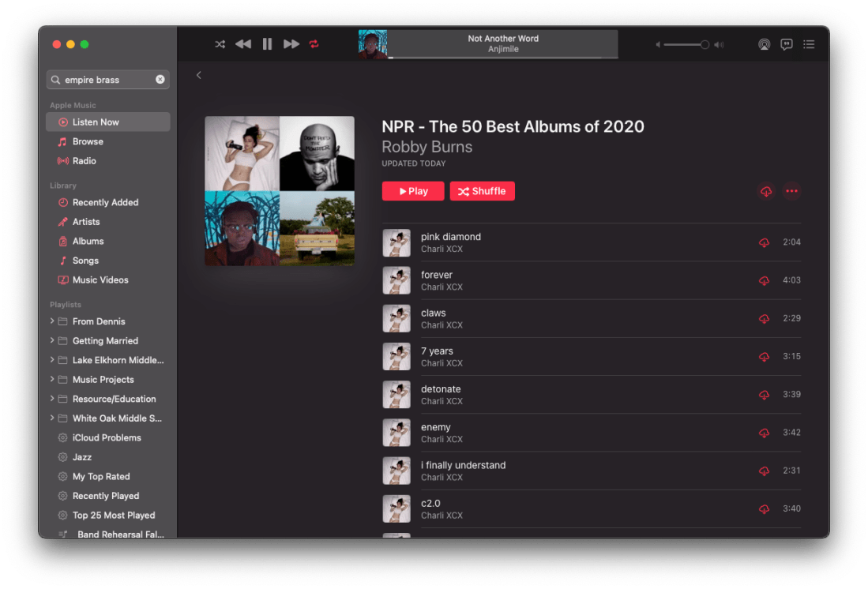Viewport: 868px width, 589px height.
Task: Adjust the volume slider knob
Action: click(x=705, y=45)
